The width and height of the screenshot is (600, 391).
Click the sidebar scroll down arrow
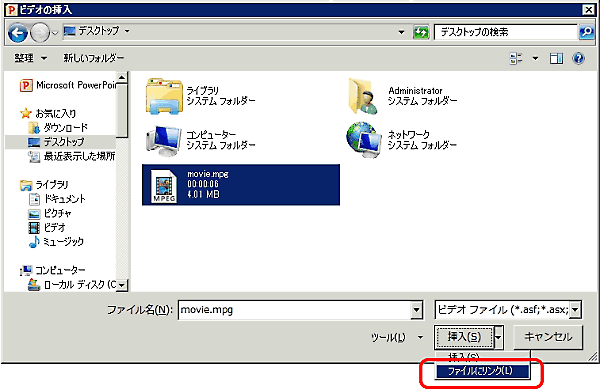click(122, 285)
